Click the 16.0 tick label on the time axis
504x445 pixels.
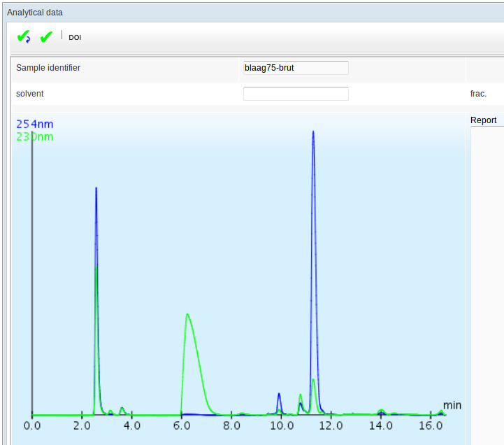(x=431, y=425)
